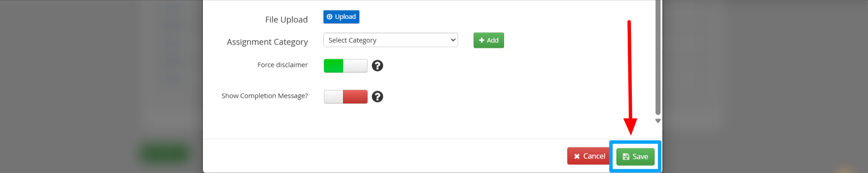Click the dialog's vertical scrollbar thumb
Screen dimensions: 868x173
coord(658,58)
